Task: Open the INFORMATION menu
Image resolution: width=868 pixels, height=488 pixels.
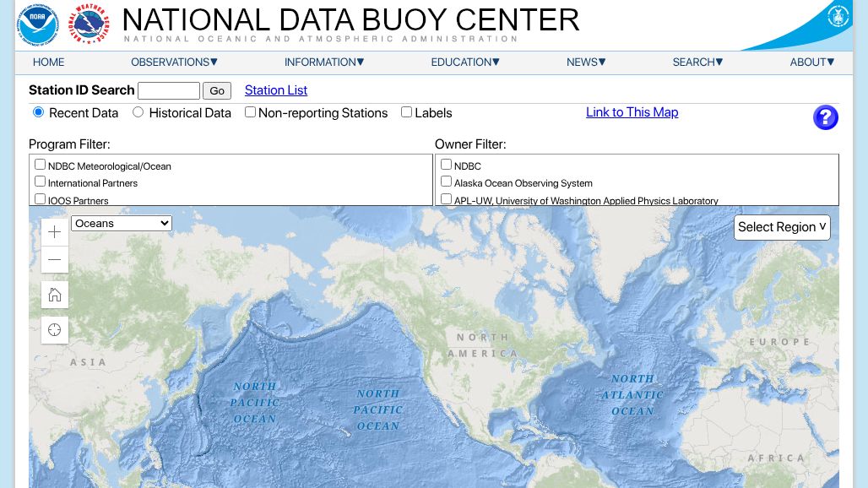Action: [x=324, y=62]
